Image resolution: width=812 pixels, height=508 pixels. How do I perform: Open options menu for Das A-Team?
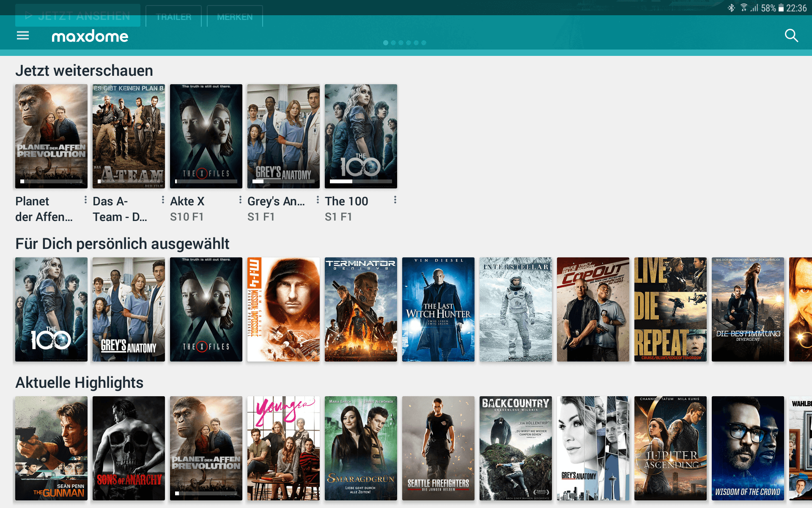pyautogui.click(x=163, y=200)
